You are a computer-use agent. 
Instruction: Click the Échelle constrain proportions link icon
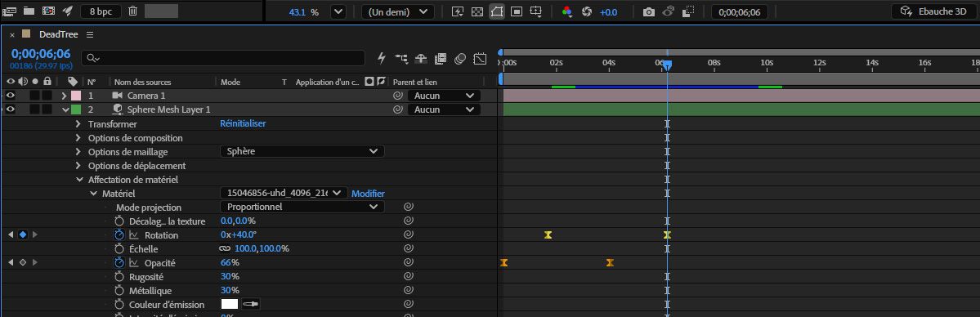[225, 249]
